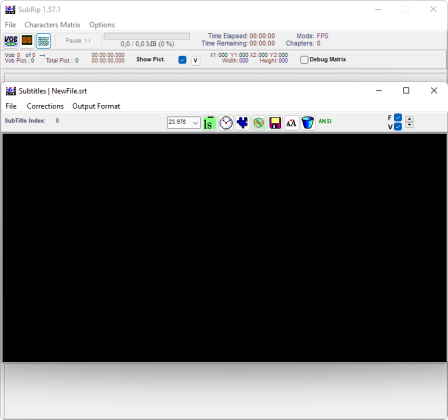This screenshot has height=420, width=448.
Task: Click the AA font icon
Action: tap(291, 123)
